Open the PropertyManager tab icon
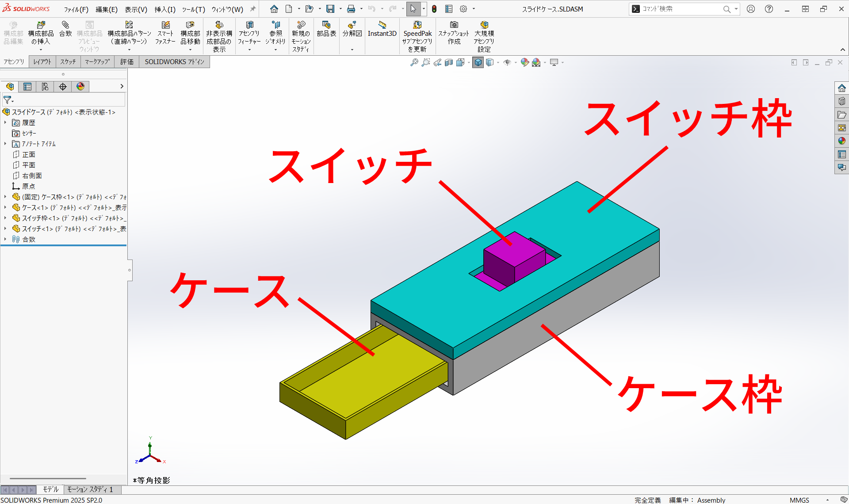Viewport: 849px width, 504px height. point(27,87)
